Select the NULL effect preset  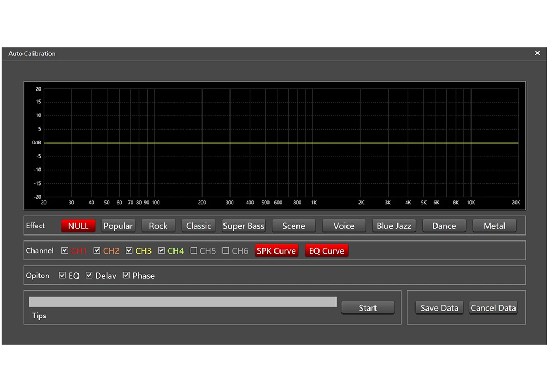click(x=79, y=226)
